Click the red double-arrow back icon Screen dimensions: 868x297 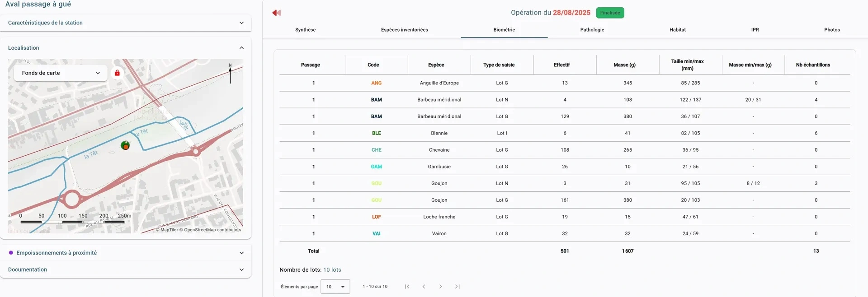(277, 13)
